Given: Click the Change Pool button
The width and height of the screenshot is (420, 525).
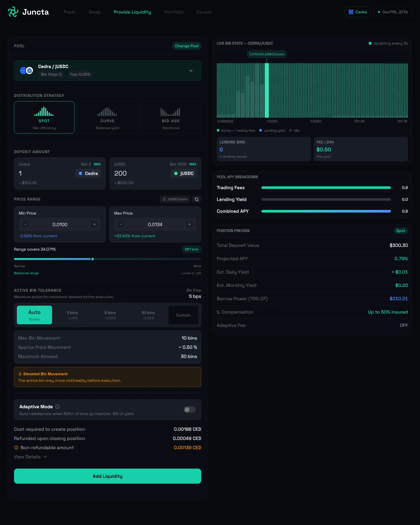Looking at the screenshot, I should (187, 46).
